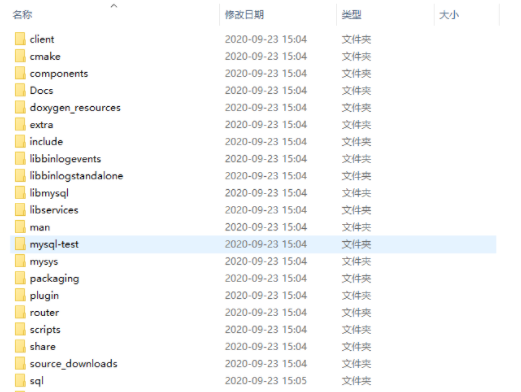Sort by the 类型 column header
Screen dimensions: 521x392
click(351, 15)
